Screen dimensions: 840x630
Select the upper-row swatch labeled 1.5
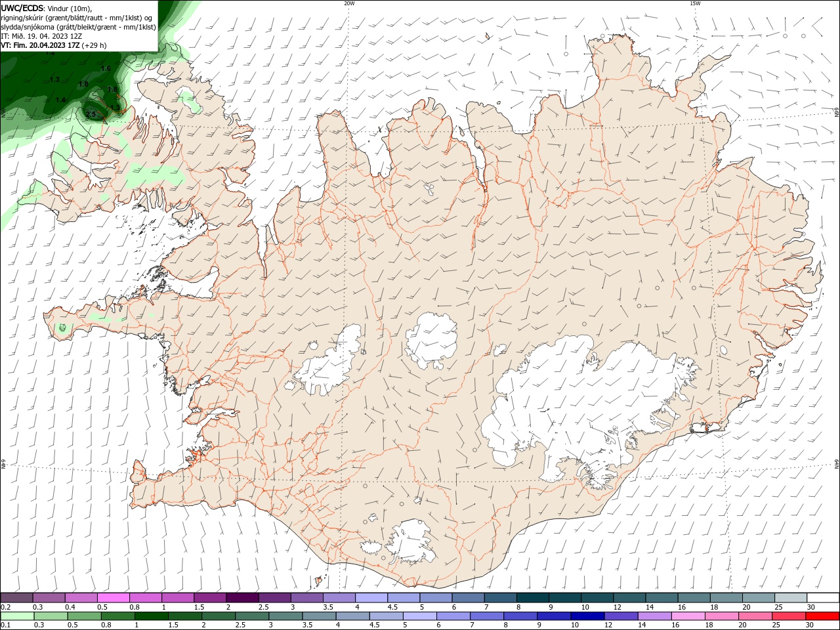click(209, 598)
